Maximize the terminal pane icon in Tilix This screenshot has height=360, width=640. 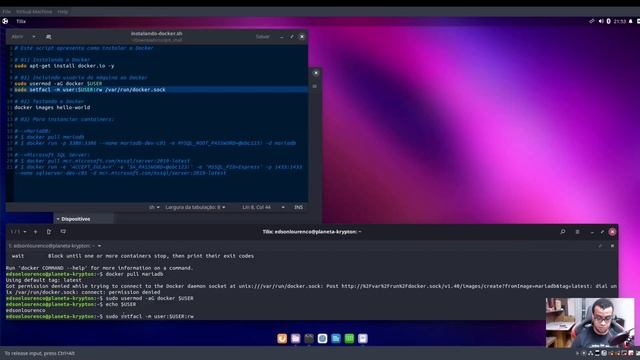(600, 246)
